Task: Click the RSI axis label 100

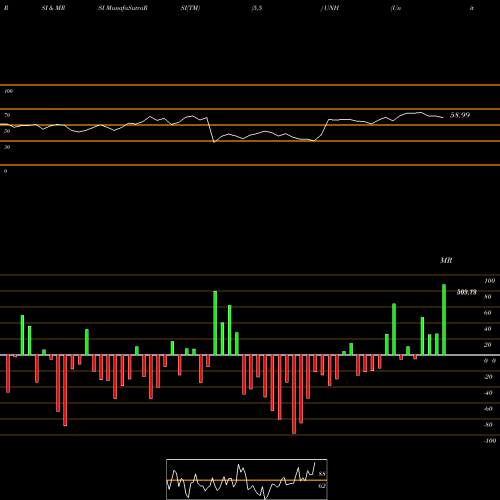Action: 9,91
